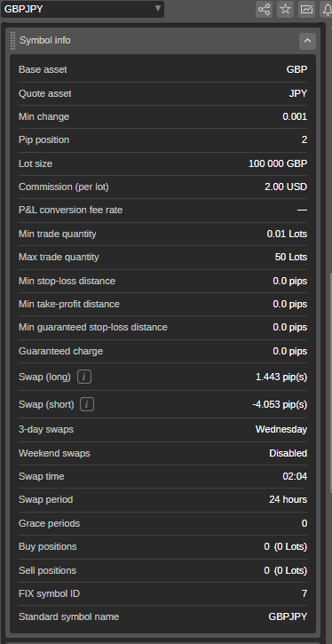The height and width of the screenshot is (644, 332).
Task: Click the Swap period value 24 hours
Action: point(289,500)
